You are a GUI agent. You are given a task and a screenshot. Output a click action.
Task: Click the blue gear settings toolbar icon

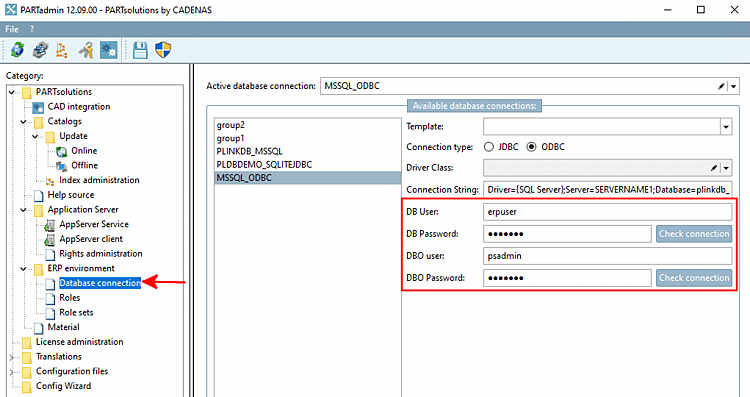(x=109, y=50)
